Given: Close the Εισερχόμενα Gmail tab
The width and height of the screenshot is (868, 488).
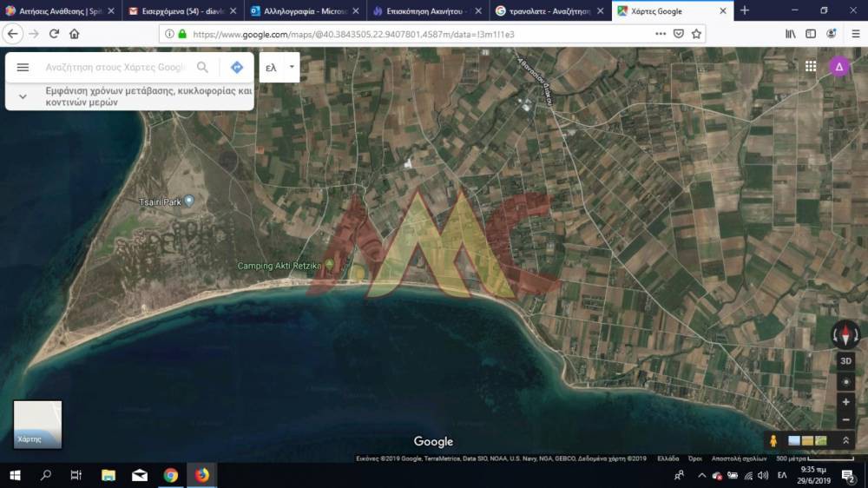Looking at the screenshot, I should pos(233,11).
